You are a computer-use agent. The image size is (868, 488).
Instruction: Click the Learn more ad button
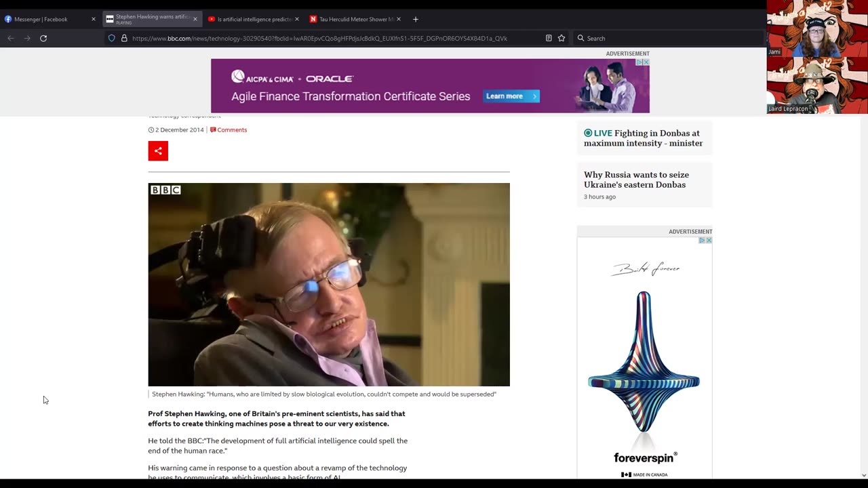point(511,96)
